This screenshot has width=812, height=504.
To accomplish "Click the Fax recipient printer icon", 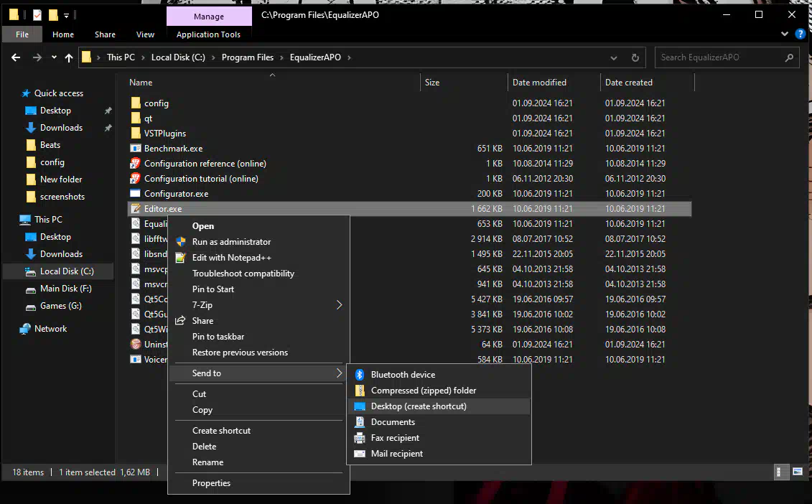I will (360, 438).
